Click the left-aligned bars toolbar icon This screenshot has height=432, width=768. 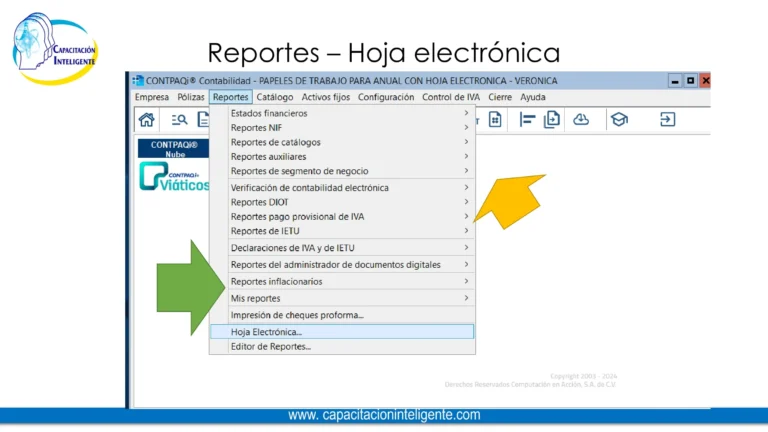(528, 120)
